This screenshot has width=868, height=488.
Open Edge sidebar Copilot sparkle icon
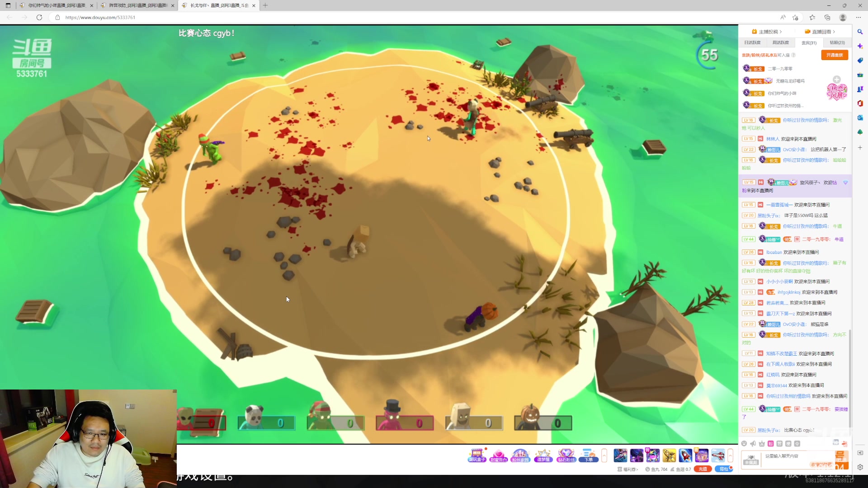(860, 46)
